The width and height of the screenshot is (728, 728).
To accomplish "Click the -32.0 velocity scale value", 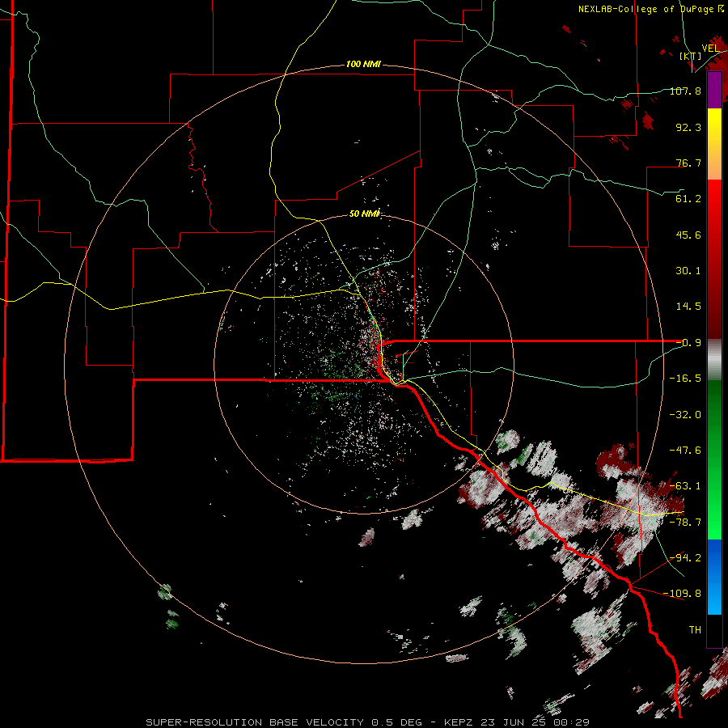I will [x=685, y=414].
